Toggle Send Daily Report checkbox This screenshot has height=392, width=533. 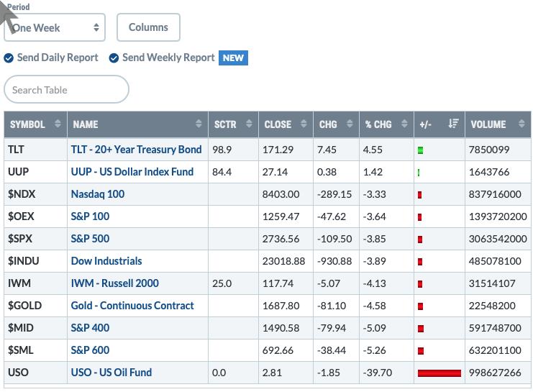9,58
